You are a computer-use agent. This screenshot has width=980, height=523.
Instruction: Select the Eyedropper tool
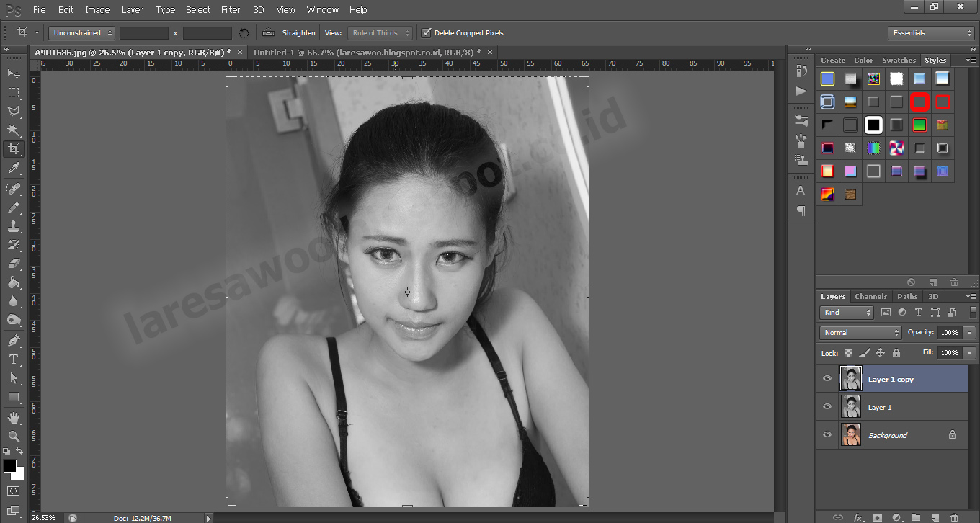coord(14,169)
